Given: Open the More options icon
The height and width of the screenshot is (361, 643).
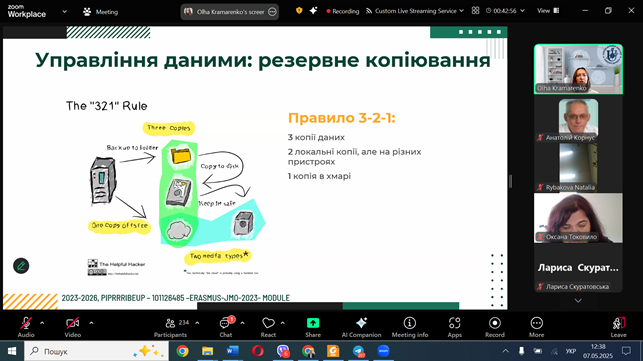Looking at the screenshot, I should coord(536,323).
